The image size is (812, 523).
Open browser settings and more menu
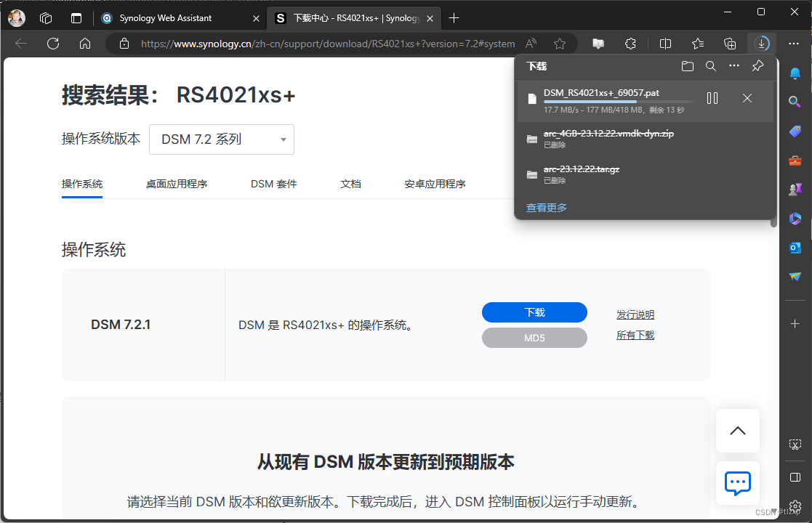pyautogui.click(x=794, y=44)
